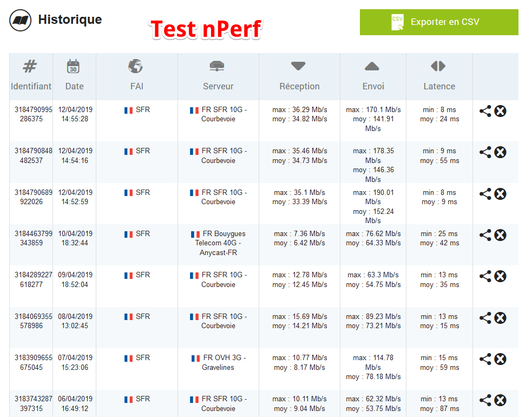Share the OVH Gravelines test result
Image resolution: width=532 pixels, height=417 pixels.
pos(485,359)
